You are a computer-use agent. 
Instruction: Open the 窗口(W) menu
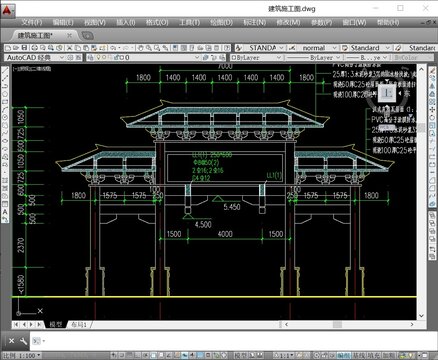[x=354, y=22]
